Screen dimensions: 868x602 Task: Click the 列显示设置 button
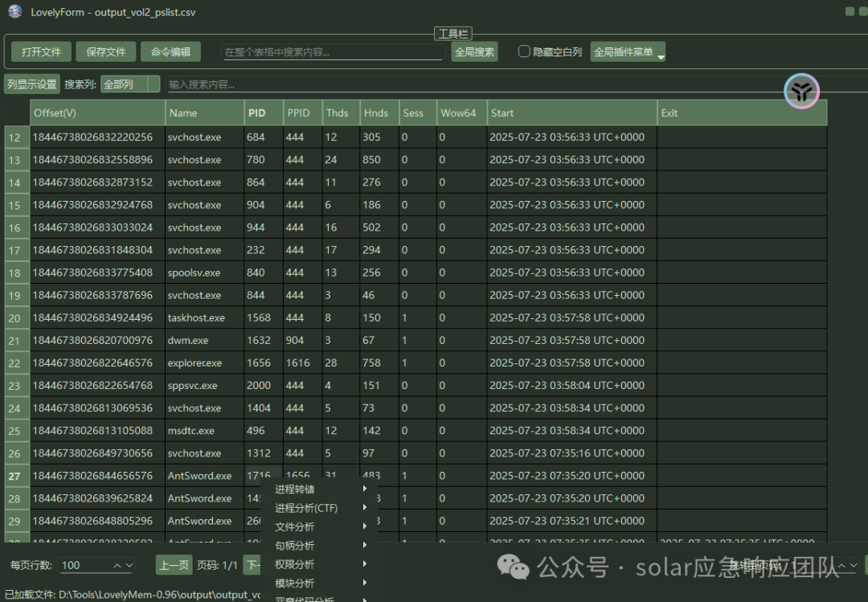(x=32, y=84)
